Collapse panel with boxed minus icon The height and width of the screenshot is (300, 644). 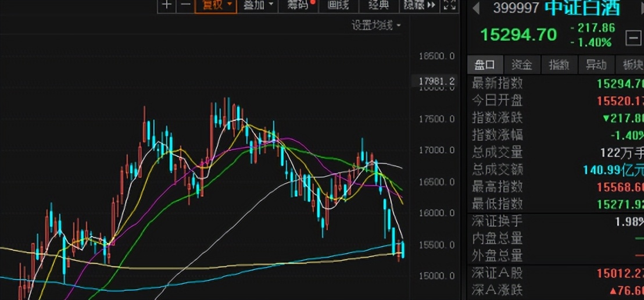[633, 38]
